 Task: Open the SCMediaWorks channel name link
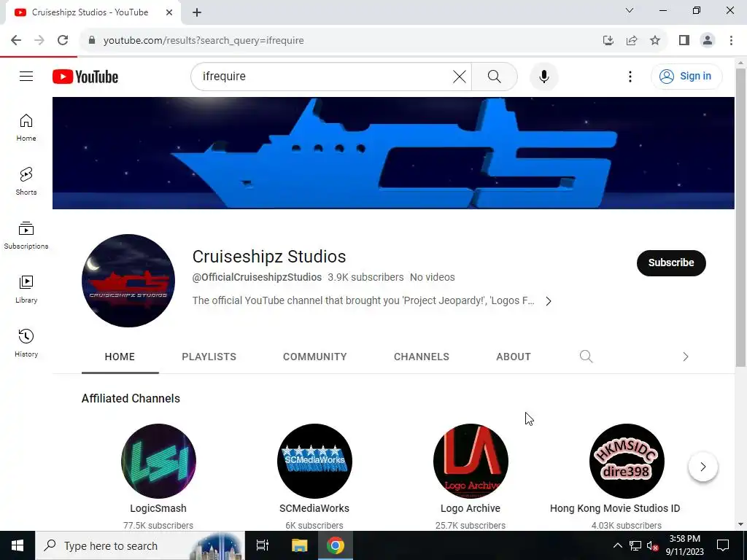pos(314,508)
